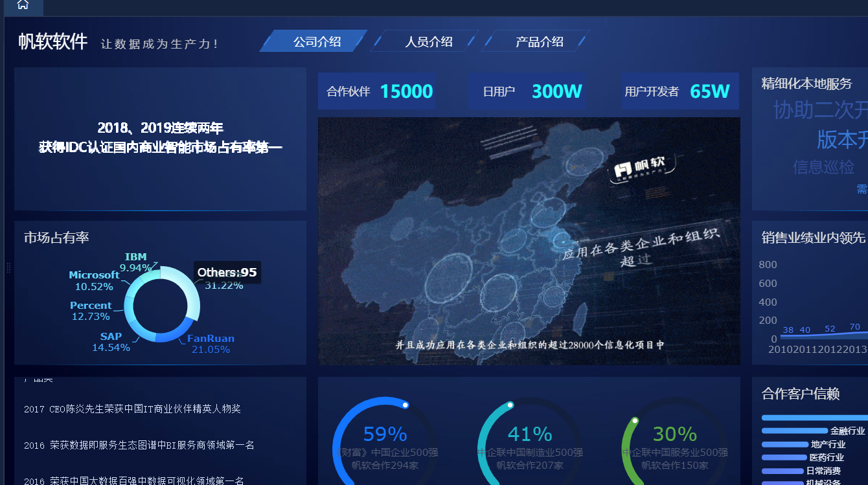Click the 信息巡检 word cloud item
Viewport: 868px width, 485px height.
click(823, 167)
